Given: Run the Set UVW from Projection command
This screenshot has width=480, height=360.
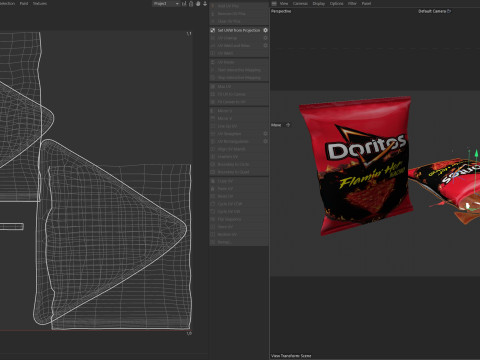Looking at the screenshot, I should 239,30.
